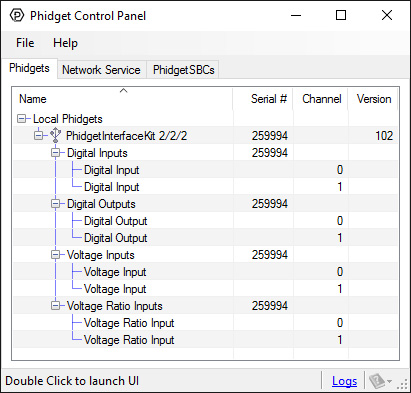
Task: Select Digital Output channel 0
Action: click(x=205, y=221)
